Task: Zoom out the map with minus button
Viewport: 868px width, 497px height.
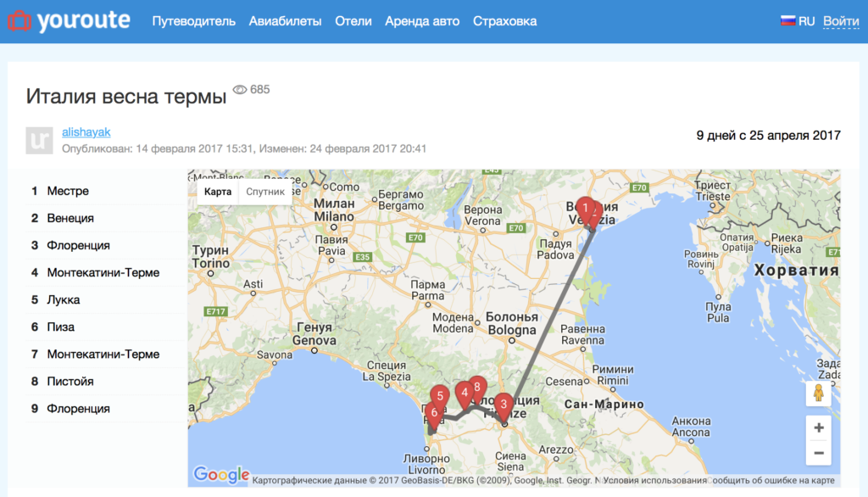Action: [818, 453]
